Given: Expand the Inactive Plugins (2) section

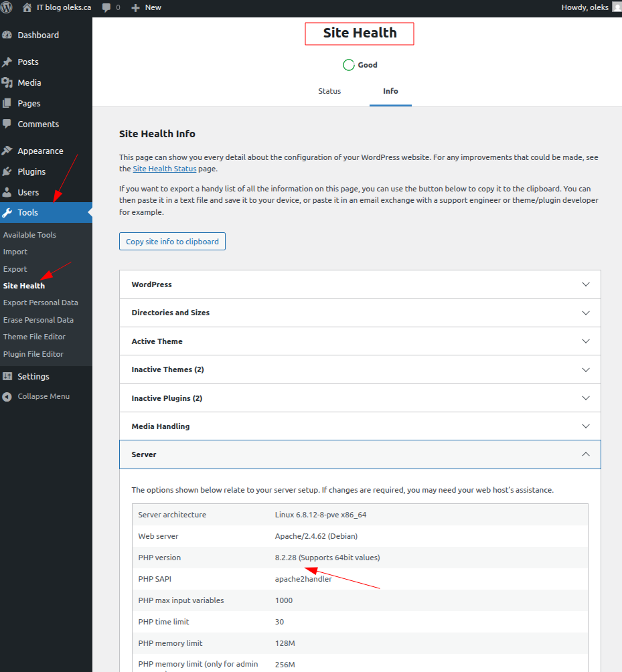Looking at the screenshot, I should click(x=360, y=398).
